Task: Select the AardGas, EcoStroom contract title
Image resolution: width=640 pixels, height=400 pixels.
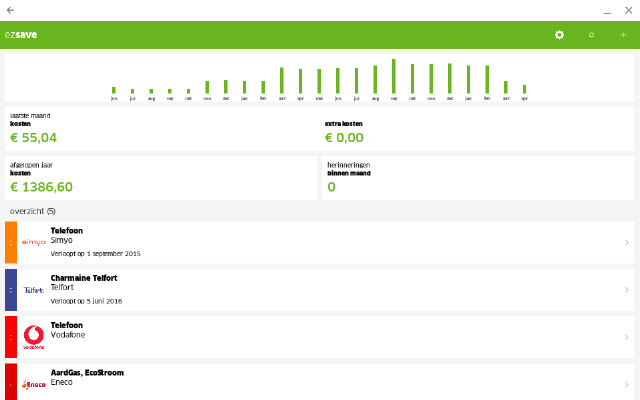Action: pos(87,372)
